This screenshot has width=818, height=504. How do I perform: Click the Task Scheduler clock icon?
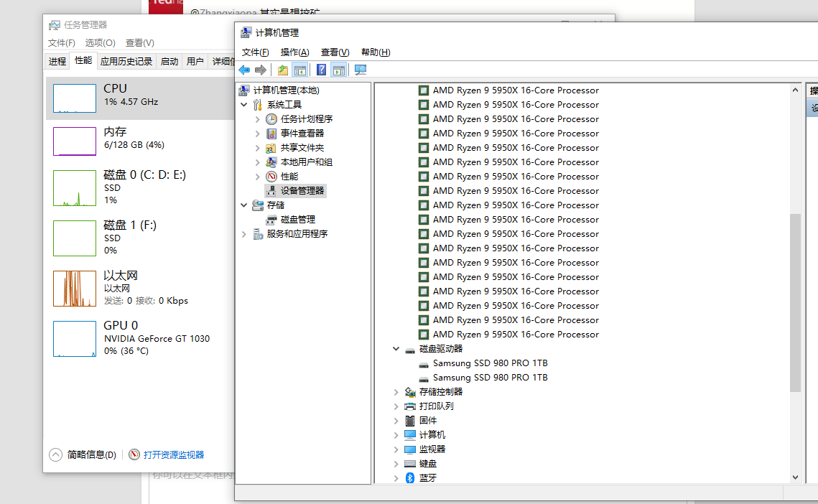(271, 119)
